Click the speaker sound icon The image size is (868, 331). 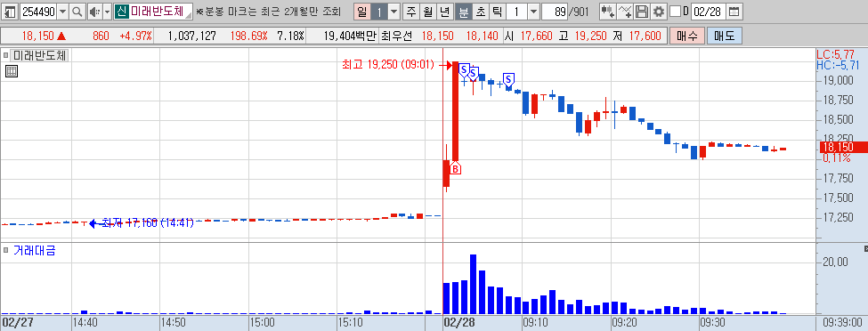pos(94,11)
